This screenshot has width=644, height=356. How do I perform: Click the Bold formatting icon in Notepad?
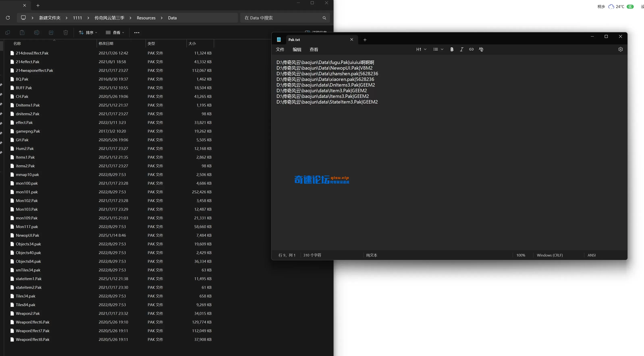(452, 49)
